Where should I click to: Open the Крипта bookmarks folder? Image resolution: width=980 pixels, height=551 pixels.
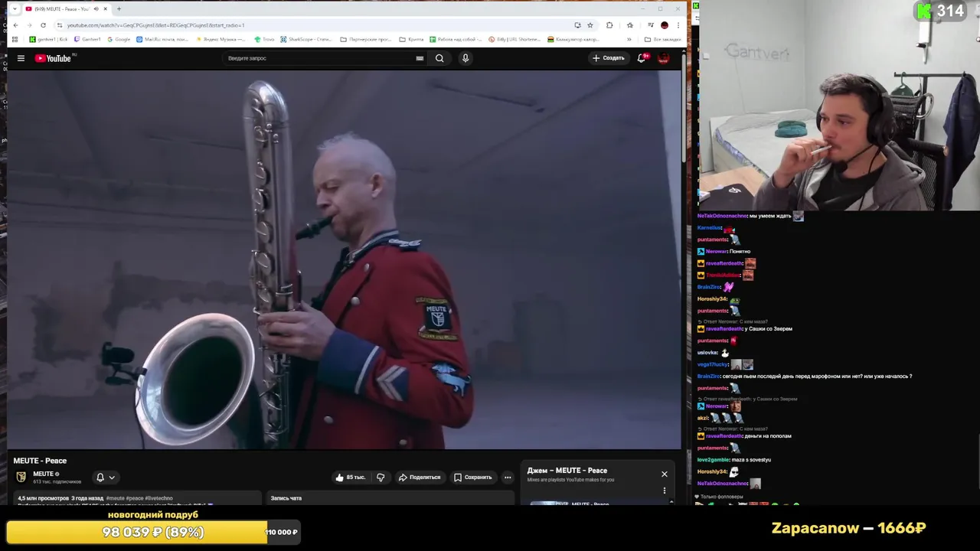pos(412,39)
